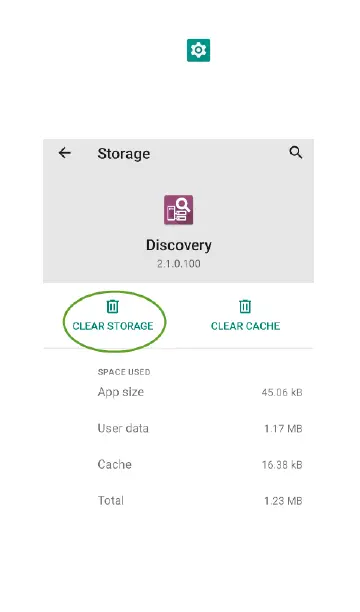Tap the 16.38 kB cache value
The width and height of the screenshot is (360, 612).
click(282, 465)
